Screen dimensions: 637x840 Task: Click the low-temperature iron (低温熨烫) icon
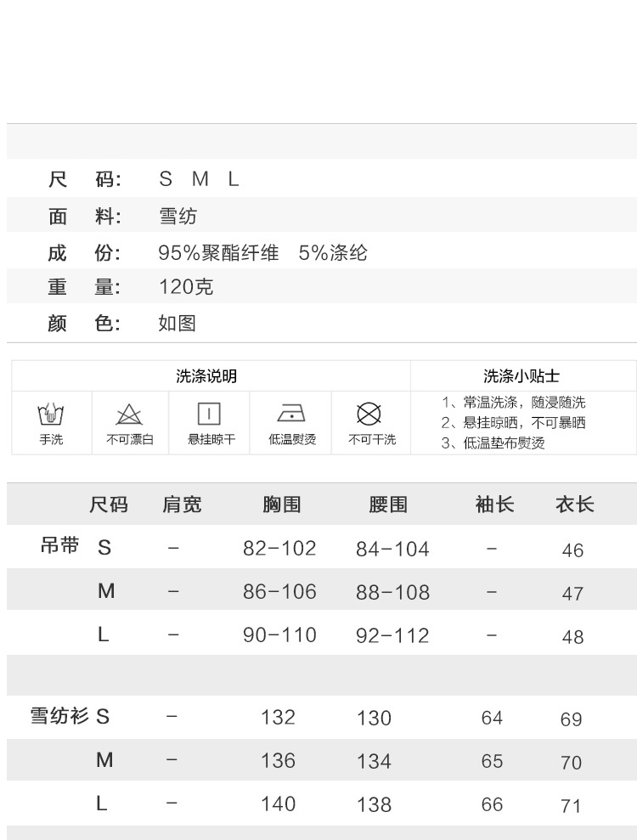click(x=291, y=414)
